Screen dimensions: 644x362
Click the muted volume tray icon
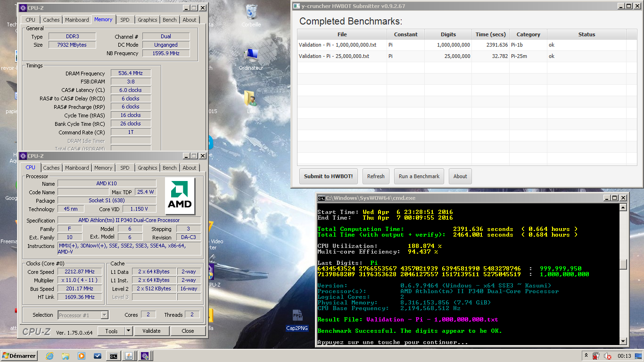coord(608,356)
